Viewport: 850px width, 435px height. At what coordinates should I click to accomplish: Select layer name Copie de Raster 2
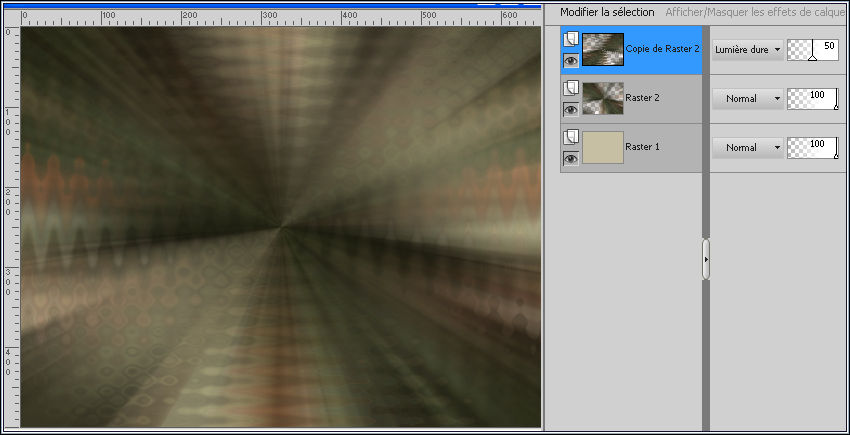click(x=662, y=48)
